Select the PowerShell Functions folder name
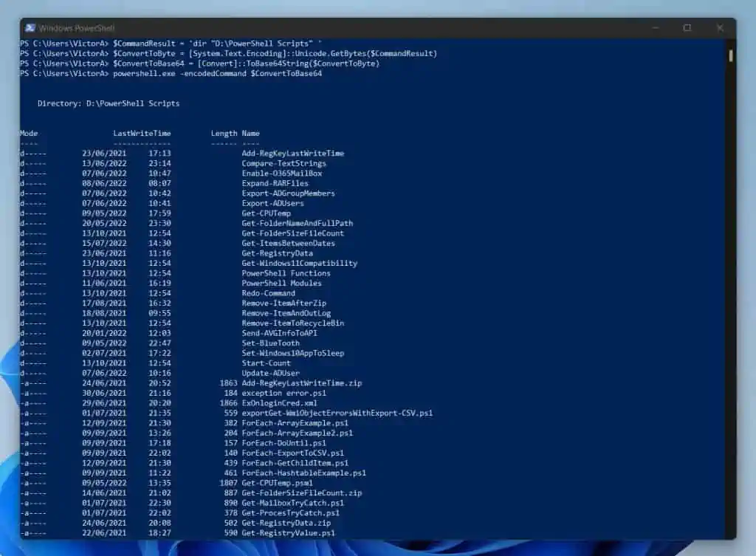Screen dimensions: 756x556 coord(286,273)
